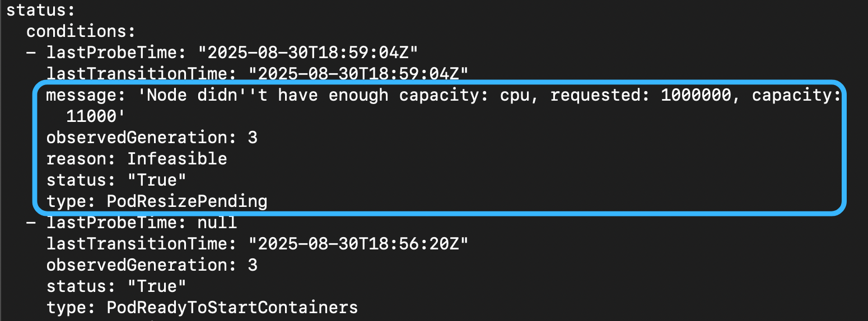Viewport: 868px width, 321px height.
Task: Select the PodResizePending type value
Action: pyautogui.click(x=187, y=201)
